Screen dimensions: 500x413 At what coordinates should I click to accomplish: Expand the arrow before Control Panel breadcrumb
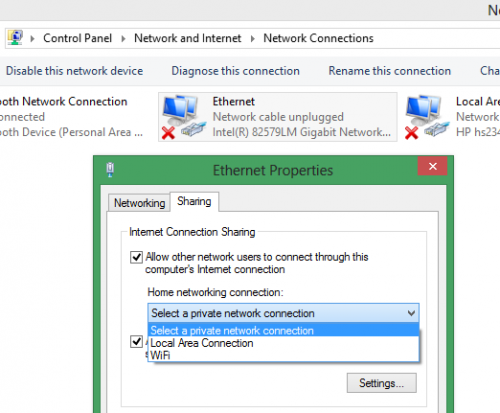[32, 38]
